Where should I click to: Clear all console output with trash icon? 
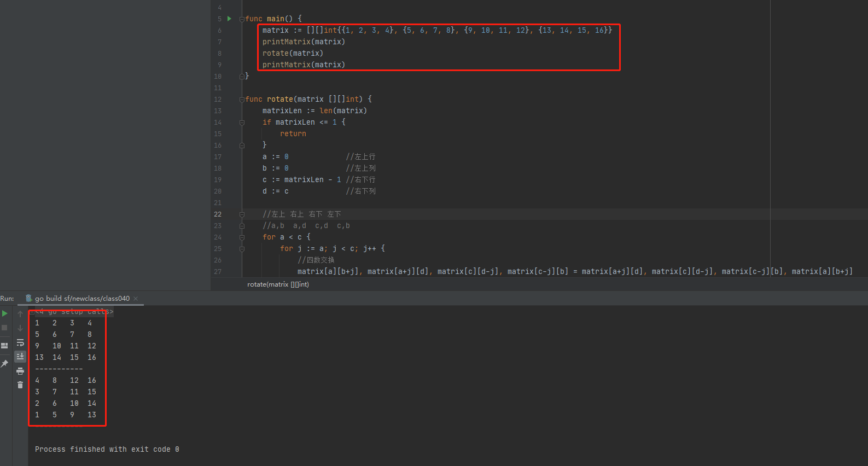pyautogui.click(x=20, y=385)
